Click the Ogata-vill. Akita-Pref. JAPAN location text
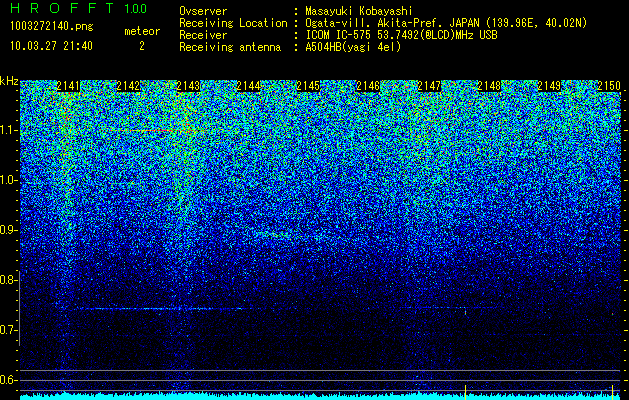629x400 pixels. click(x=444, y=23)
